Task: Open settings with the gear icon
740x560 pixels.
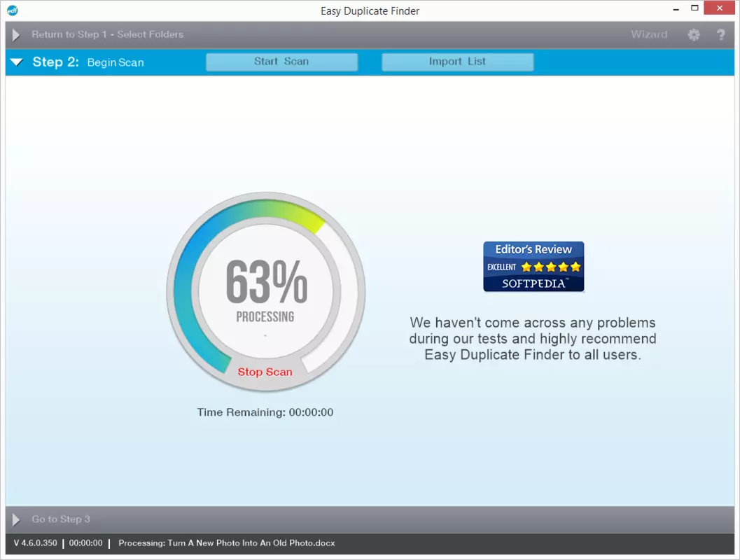Action: [x=693, y=34]
